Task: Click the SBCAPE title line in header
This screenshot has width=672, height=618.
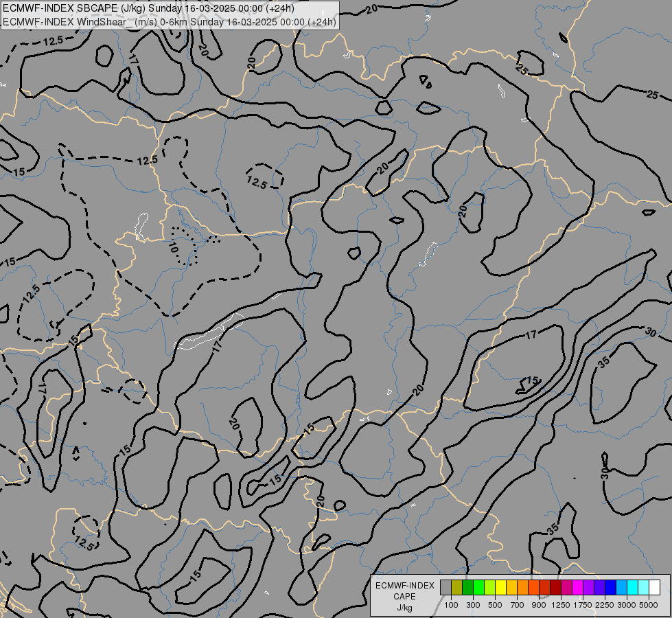Action: [148, 8]
